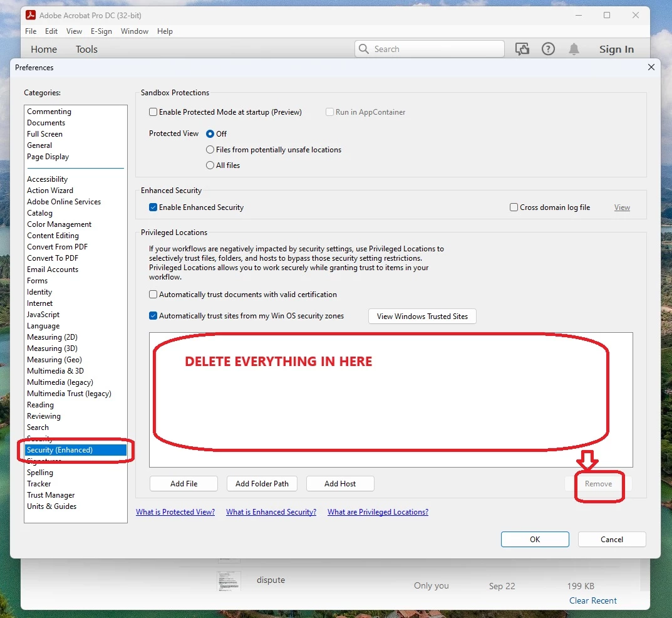This screenshot has width=672, height=618.
Task: Open the notifications bell icon
Action: point(574,49)
